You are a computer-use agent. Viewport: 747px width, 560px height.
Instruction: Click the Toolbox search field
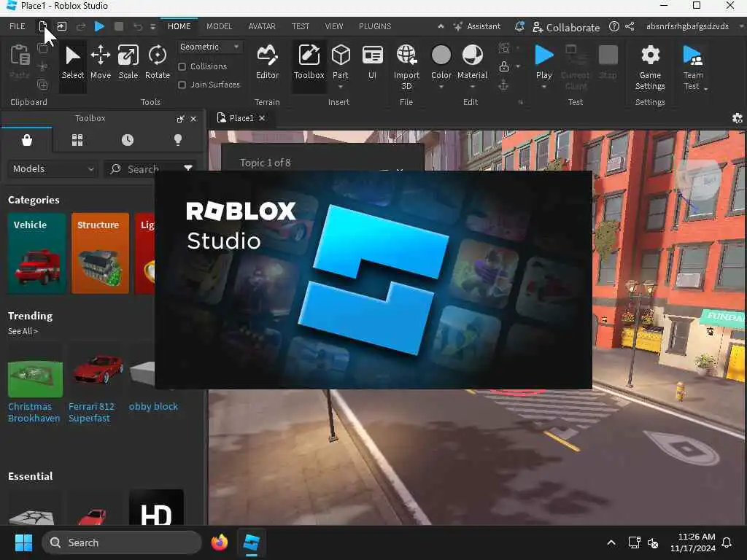[145, 169]
